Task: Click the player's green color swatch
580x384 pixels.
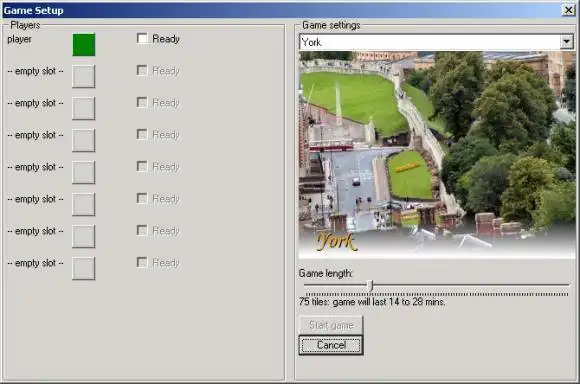Action: (x=84, y=45)
